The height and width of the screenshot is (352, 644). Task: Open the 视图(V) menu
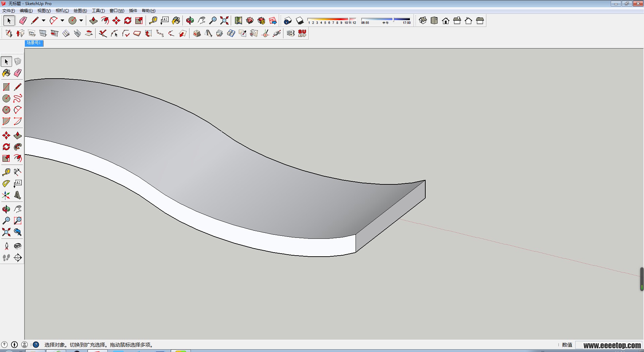[x=44, y=11]
